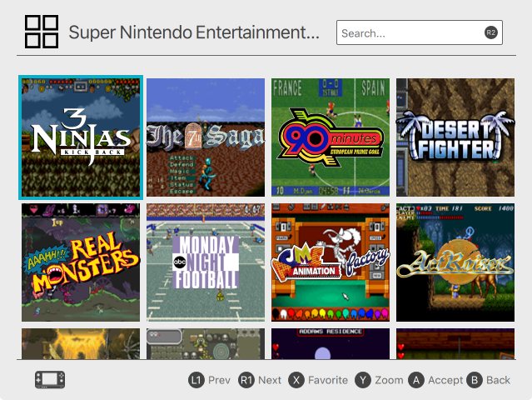Click the B button icon
Screen dimensions: 532x400
coord(475,380)
